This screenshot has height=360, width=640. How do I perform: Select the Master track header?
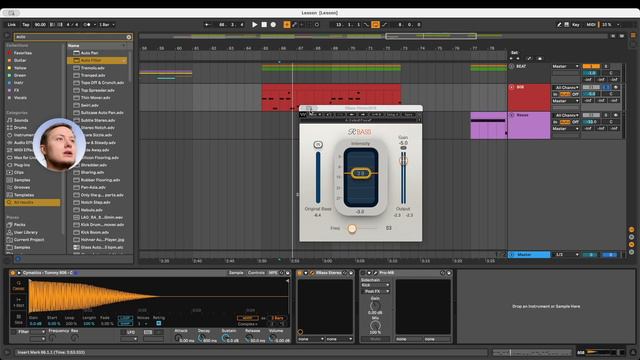[529, 255]
